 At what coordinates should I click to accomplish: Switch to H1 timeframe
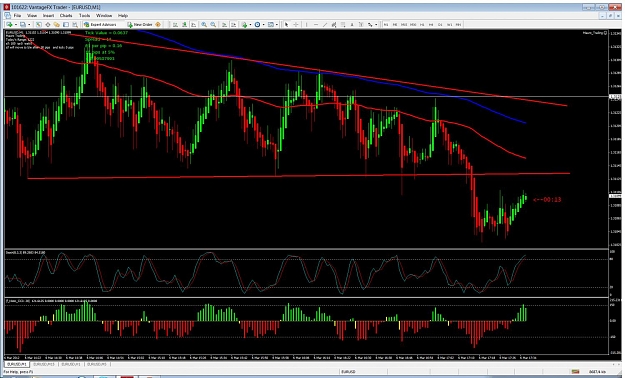(x=422, y=24)
